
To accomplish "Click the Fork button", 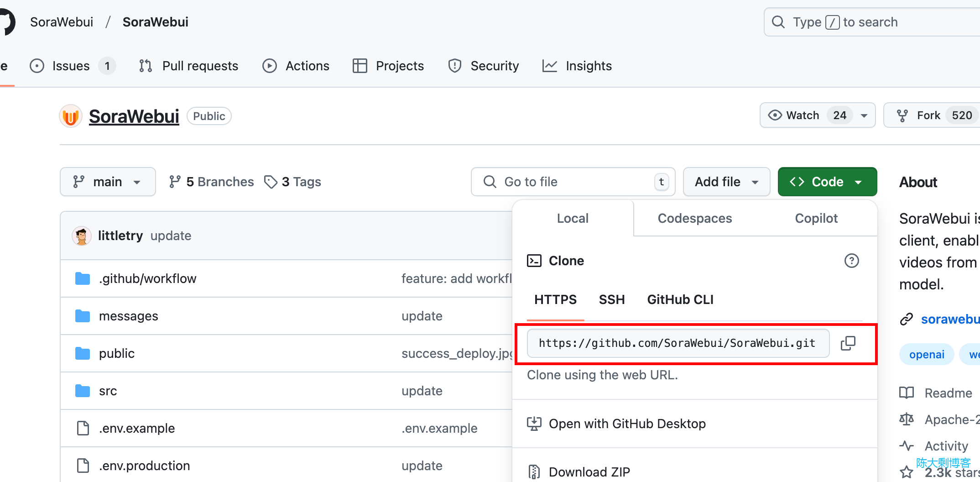I will [x=932, y=115].
